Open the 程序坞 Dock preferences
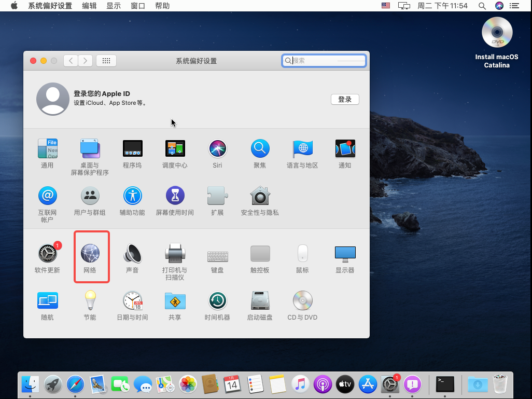 click(x=132, y=154)
